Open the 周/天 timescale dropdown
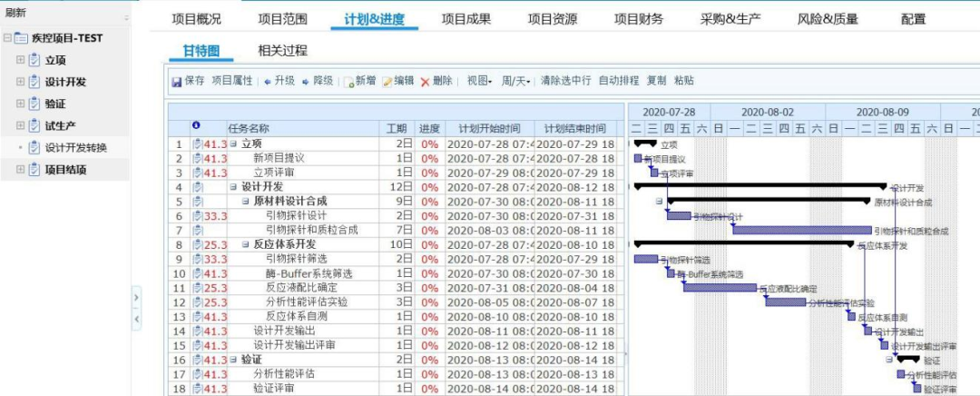This screenshot has width=980, height=396. click(x=516, y=81)
